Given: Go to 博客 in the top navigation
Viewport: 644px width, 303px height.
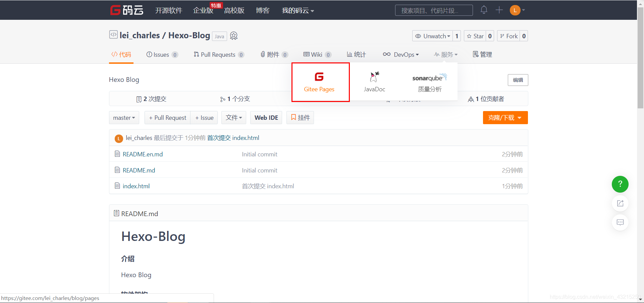Looking at the screenshot, I should 263,10.
